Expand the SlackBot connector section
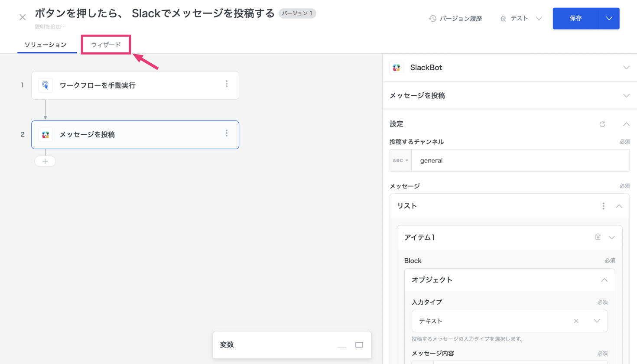The height and width of the screenshot is (364, 637). pos(626,68)
